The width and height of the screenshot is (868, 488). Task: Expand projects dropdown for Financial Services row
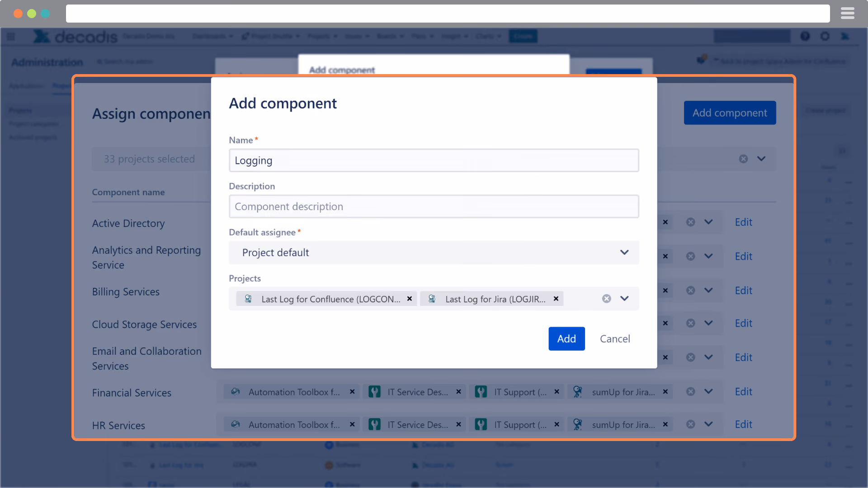click(708, 392)
